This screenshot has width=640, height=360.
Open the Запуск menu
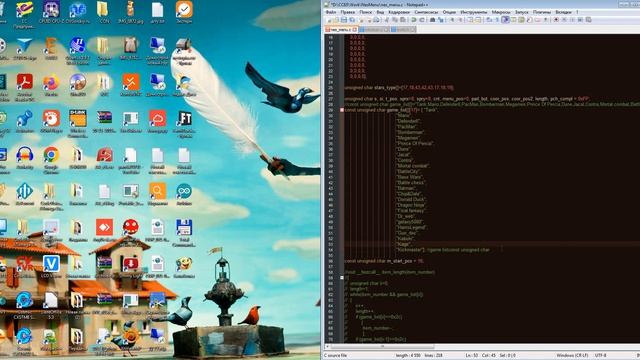point(522,12)
